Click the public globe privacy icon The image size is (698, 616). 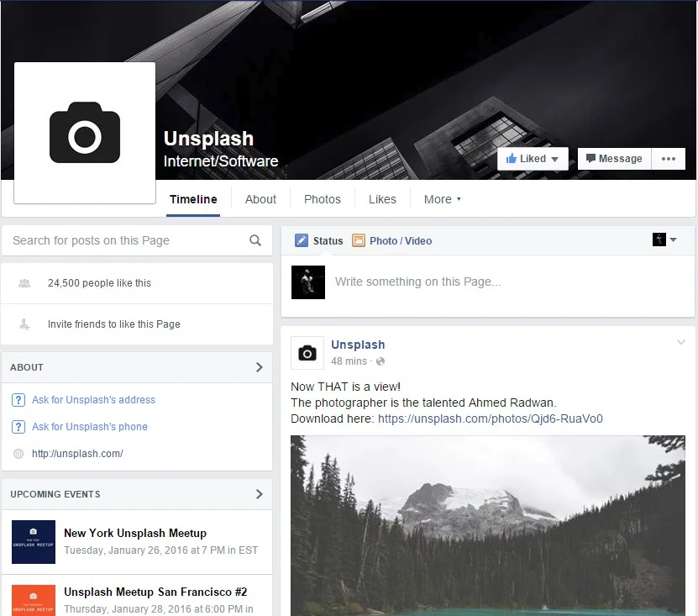[x=380, y=361]
